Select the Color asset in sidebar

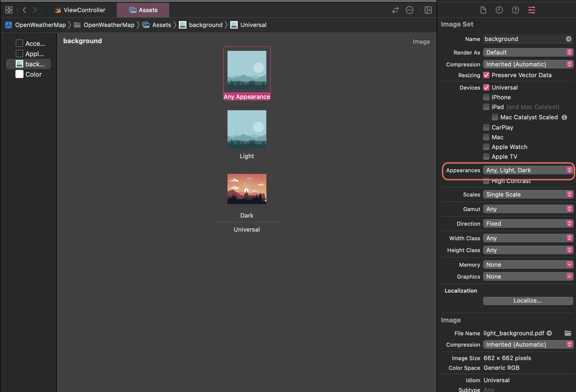tap(29, 74)
